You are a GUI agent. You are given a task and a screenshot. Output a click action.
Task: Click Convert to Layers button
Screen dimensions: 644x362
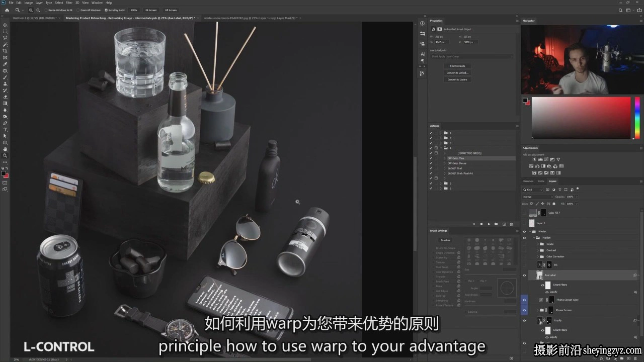[457, 79]
